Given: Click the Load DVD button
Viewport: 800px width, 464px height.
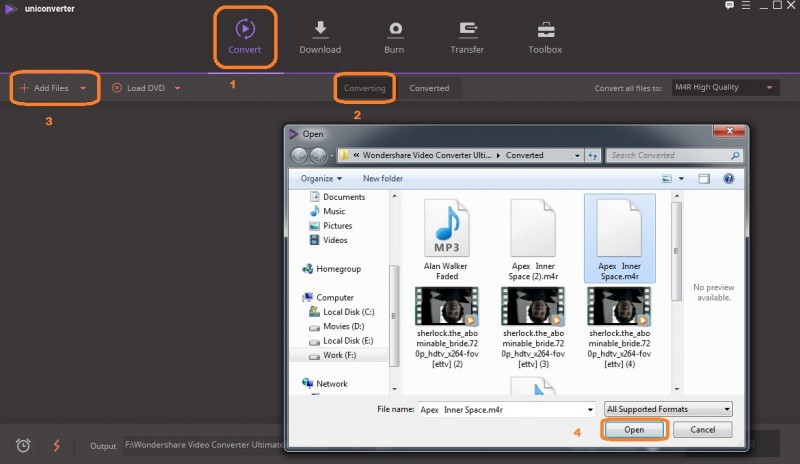Looking at the screenshot, I should coord(138,88).
